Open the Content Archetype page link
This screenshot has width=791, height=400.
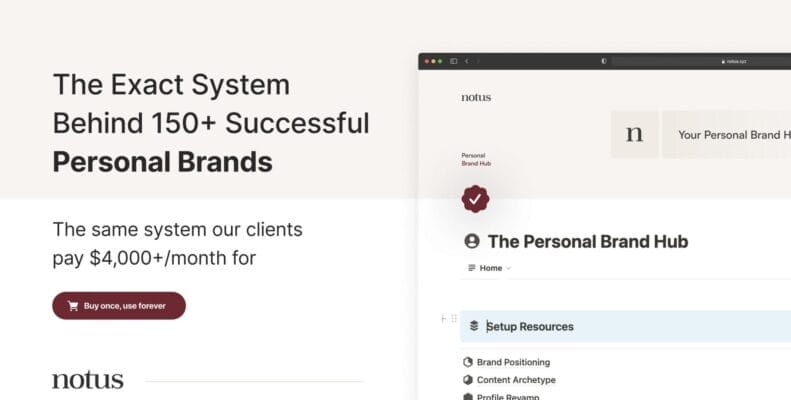click(x=516, y=380)
